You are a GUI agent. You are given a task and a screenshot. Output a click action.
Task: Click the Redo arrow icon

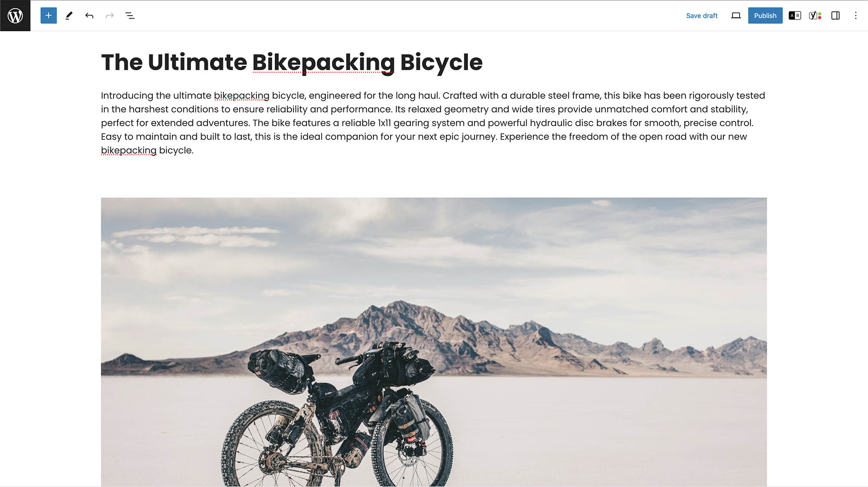pyautogui.click(x=109, y=16)
